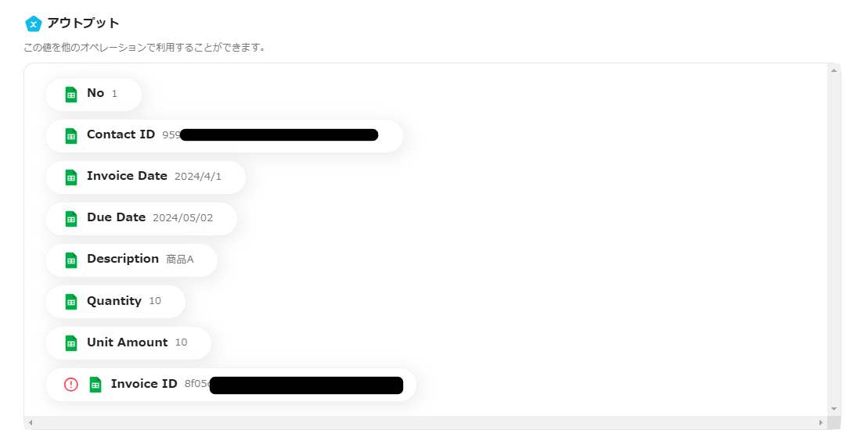Select the No output chip
This screenshot has width=868, height=448.
pos(94,94)
